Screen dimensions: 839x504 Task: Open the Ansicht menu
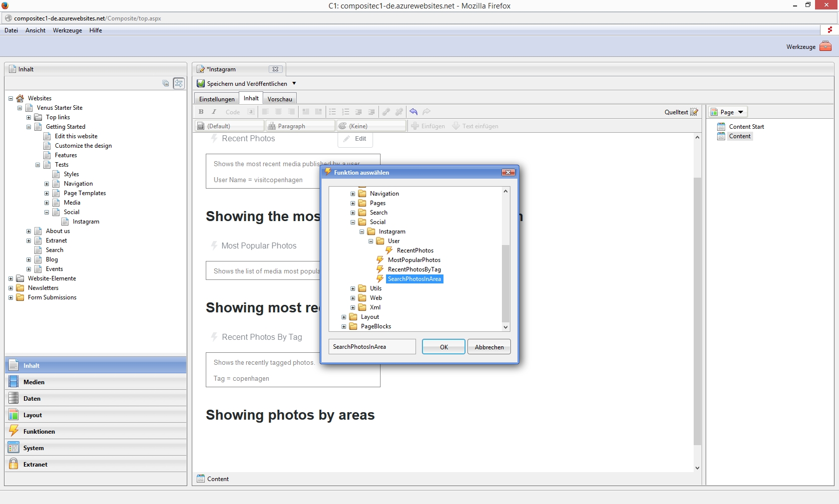[x=35, y=30]
